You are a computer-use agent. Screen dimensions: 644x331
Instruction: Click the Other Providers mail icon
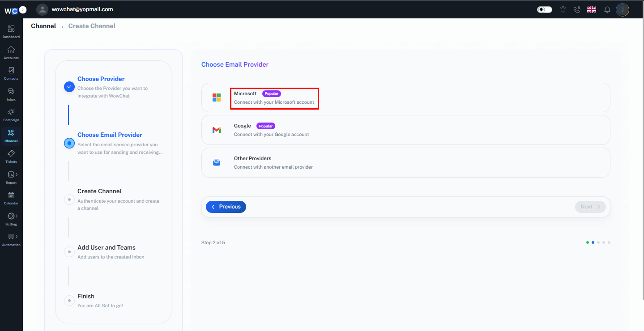pyautogui.click(x=217, y=162)
